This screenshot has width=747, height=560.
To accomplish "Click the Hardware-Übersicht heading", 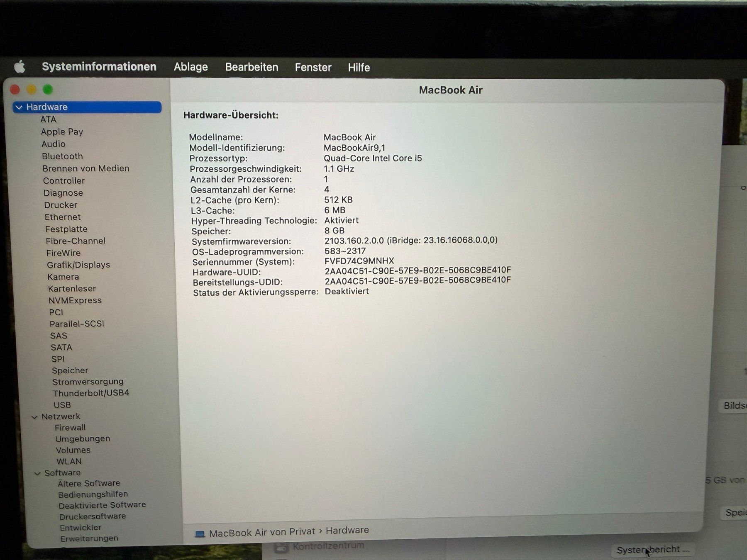I will (x=231, y=115).
